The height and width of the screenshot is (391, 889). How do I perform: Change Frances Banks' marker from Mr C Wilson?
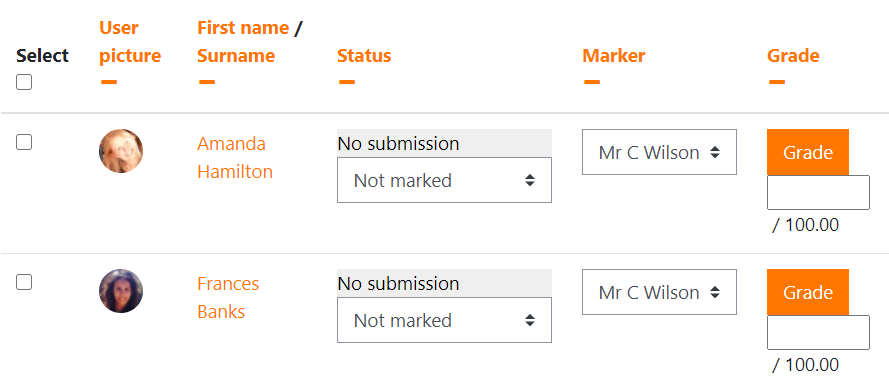[659, 292]
